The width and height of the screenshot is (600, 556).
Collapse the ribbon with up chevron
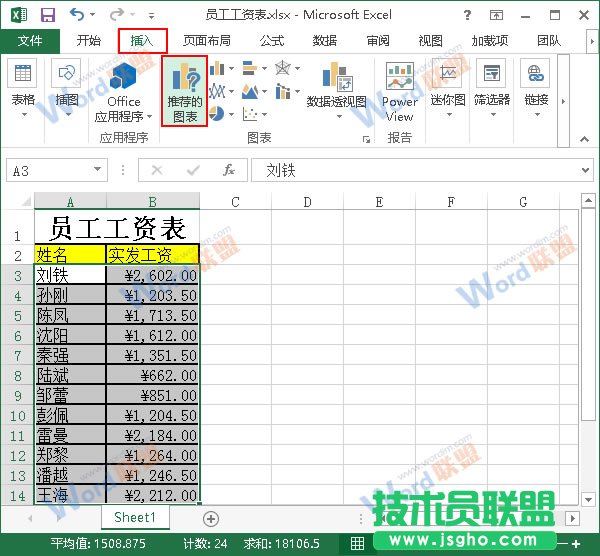click(584, 139)
